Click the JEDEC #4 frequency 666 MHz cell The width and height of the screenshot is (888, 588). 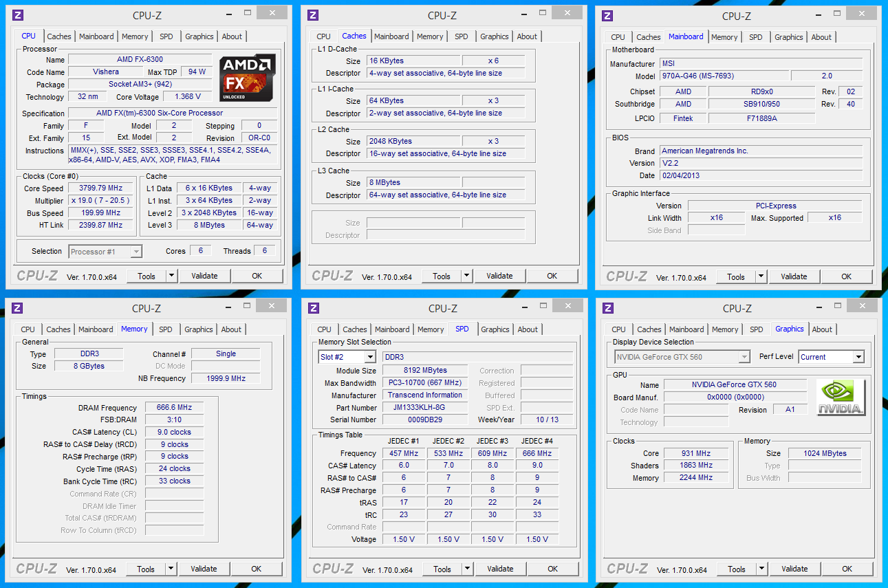[537, 453]
